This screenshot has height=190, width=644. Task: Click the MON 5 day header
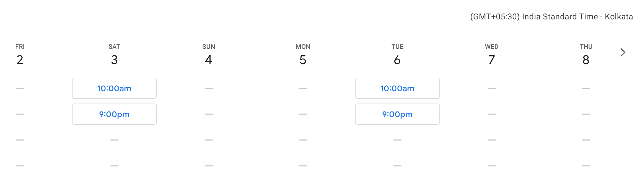point(303,55)
